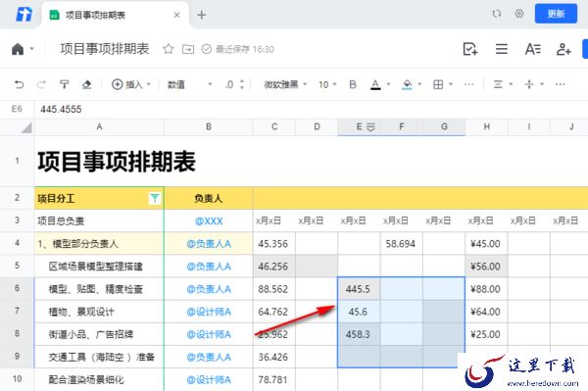
Task: Select column A header
Action: pos(99,127)
